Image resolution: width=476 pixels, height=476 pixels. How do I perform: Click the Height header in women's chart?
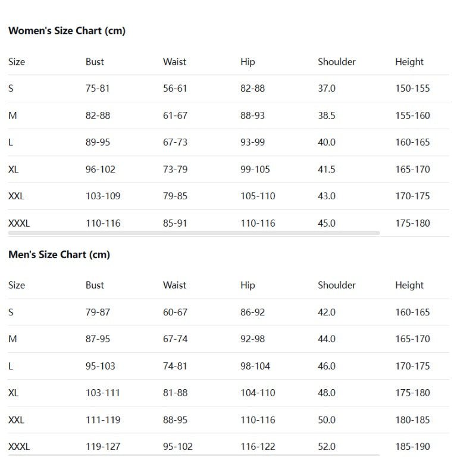pyautogui.click(x=409, y=62)
